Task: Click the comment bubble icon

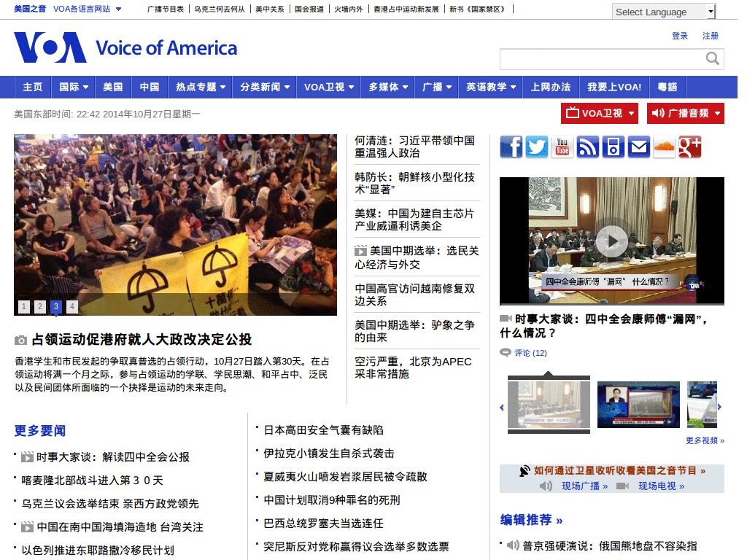Action: tap(505, 352)
